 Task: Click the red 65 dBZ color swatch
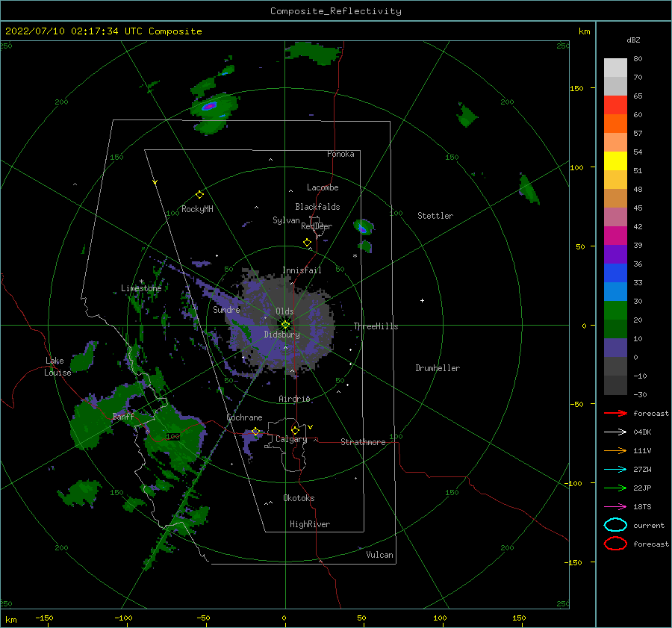(x=615, y=105)
